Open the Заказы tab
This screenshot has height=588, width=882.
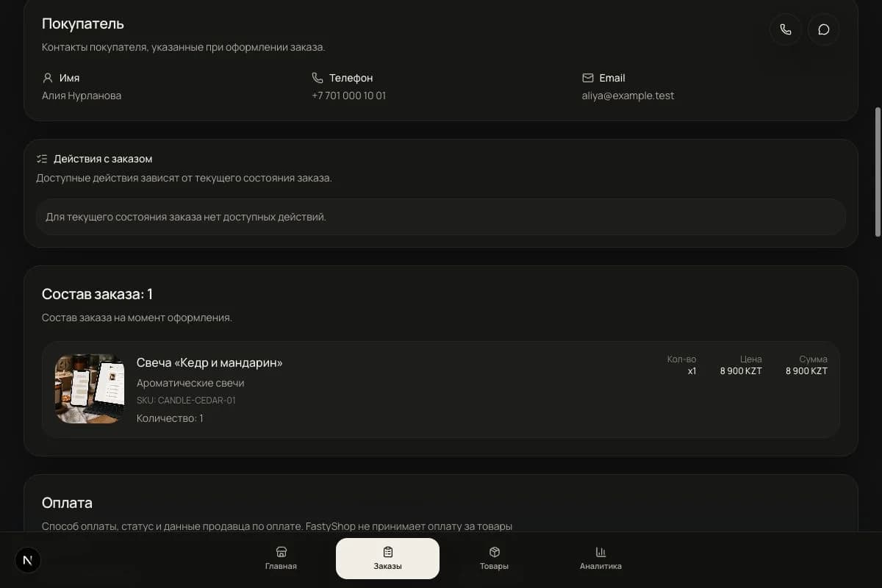(387, 559)
